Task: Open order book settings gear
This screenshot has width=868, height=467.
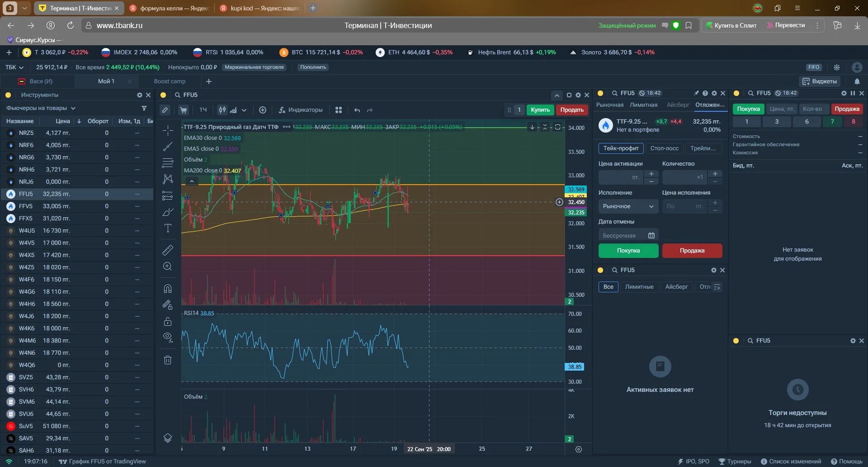Action: 844,93
